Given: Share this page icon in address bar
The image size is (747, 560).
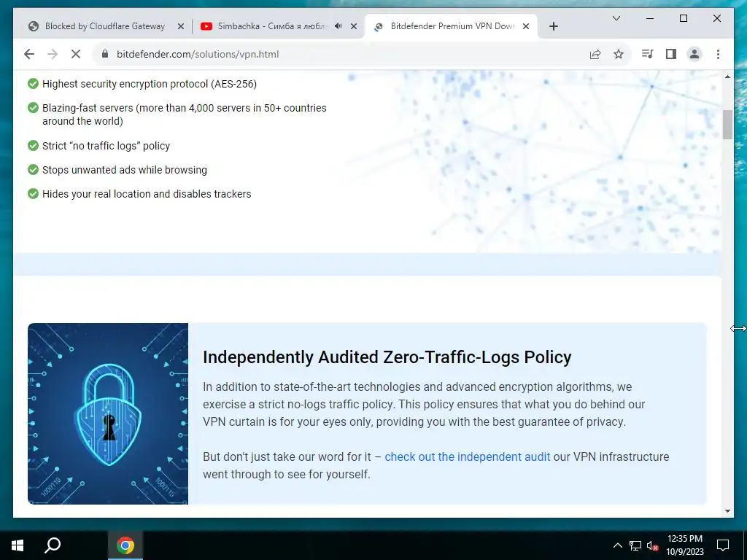Looking at the screenshot, I should pyautogui.click(x=595, y=54).
